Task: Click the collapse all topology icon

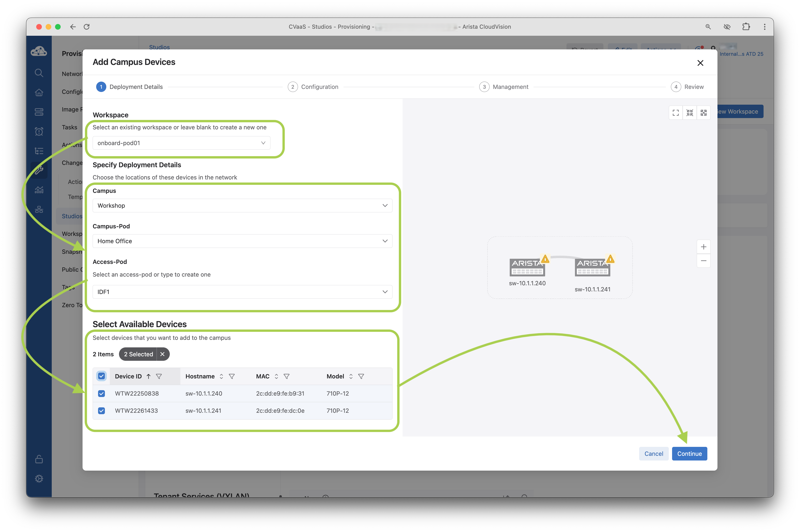Action: (689, 113)
